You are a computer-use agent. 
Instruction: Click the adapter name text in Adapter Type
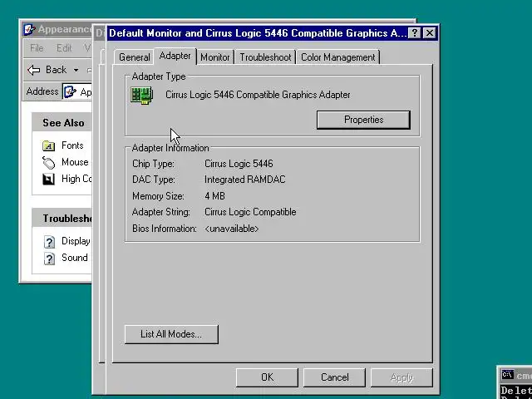coord(258,95)
